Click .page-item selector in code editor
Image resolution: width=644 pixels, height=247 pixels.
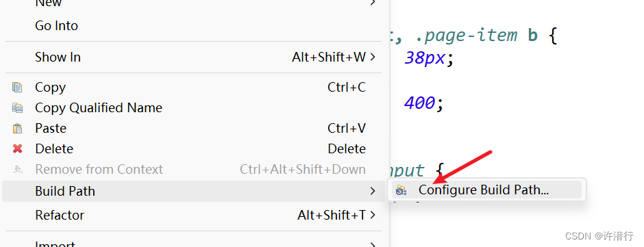[467, 36]
